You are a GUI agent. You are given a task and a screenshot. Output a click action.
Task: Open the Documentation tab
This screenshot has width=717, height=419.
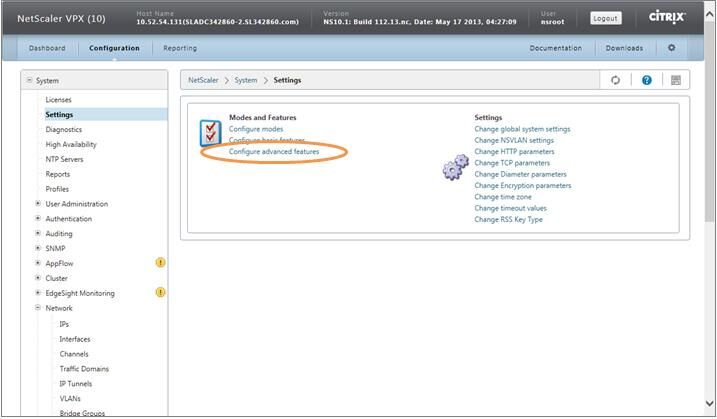pyautogui.click(x=556, y=48)
